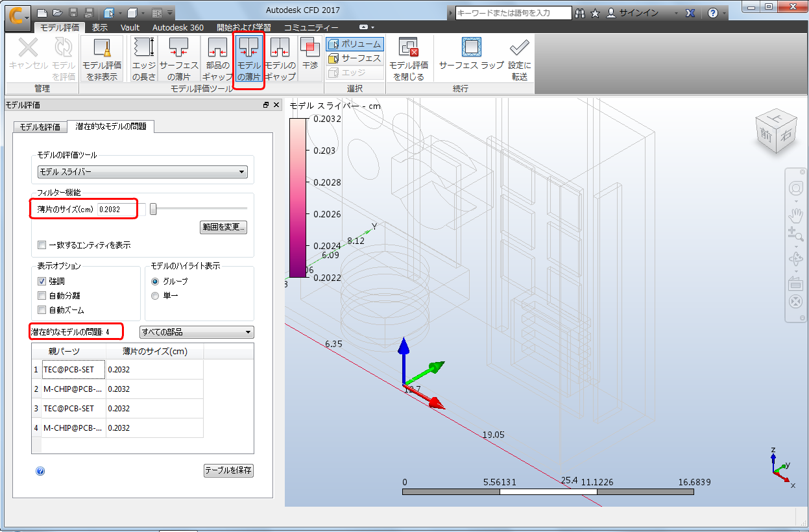809x532 pixels.
Task: Select the モデルの薄片 (model sliver) tool
Action: point(248,58)
